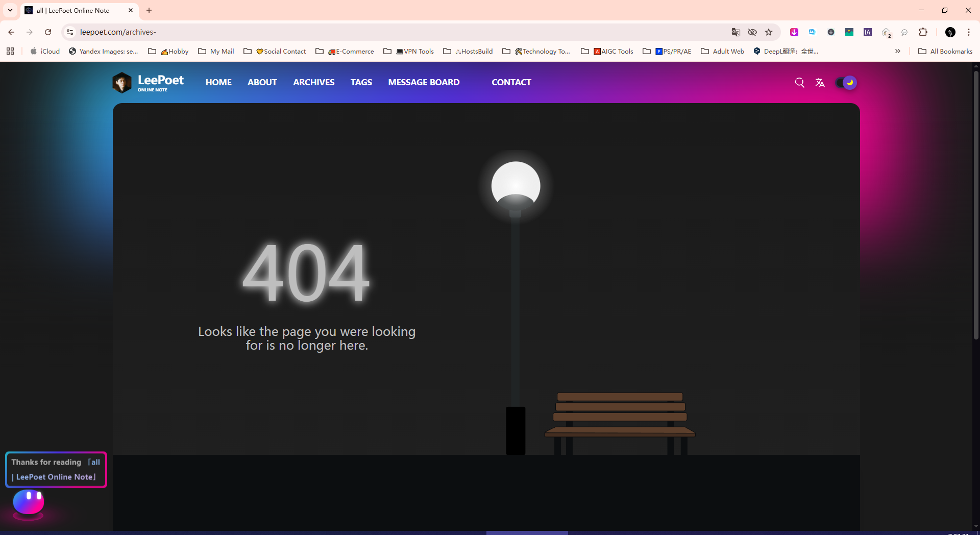The height and width of the screenshot is (535, 980).
Task: Go to the ARCHIVES menu page
Action: click(313, 82)
